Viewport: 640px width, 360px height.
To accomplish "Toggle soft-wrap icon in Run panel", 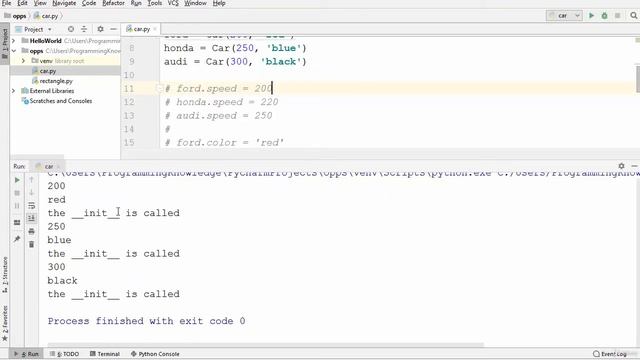I will tap(31, 206).
